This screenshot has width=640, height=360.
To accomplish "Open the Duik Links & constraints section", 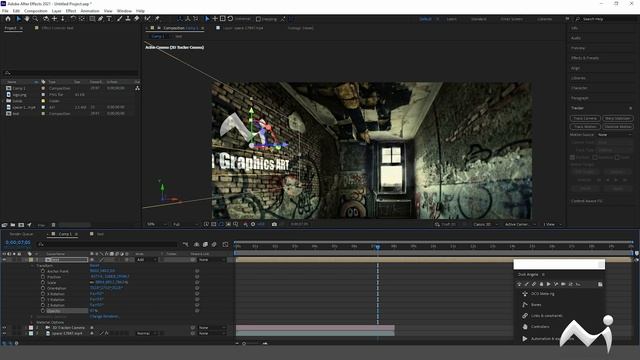I will [547, 316].
